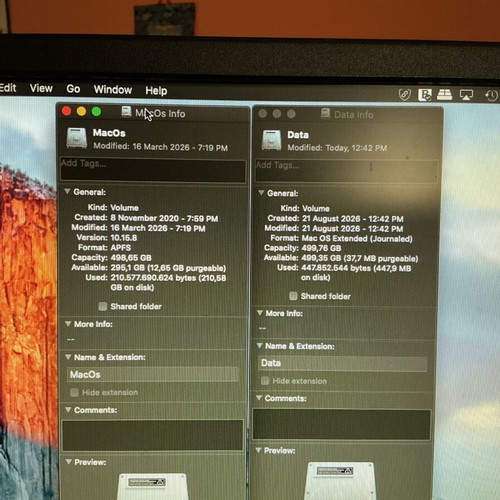Click Available value 295,1 GB
The image size is (500, 500).
pos(168,268)
